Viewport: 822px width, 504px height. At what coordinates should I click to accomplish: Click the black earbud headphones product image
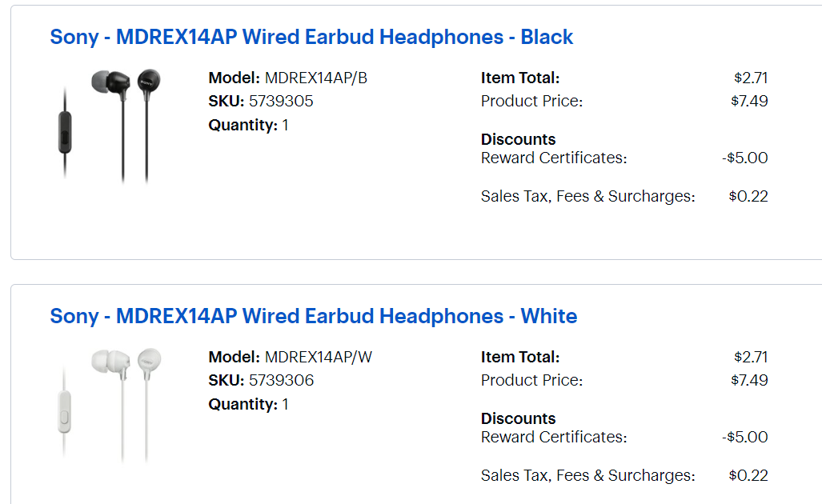coord(109,126)
